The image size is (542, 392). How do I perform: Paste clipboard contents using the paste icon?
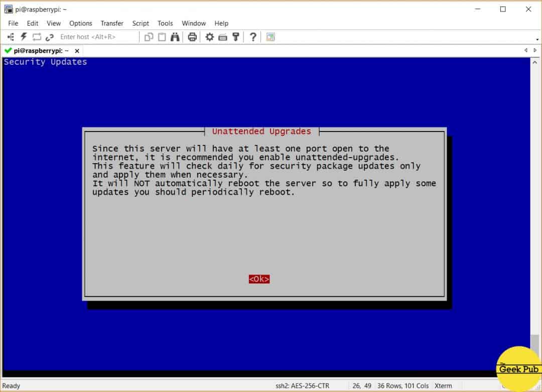point(161,36)
